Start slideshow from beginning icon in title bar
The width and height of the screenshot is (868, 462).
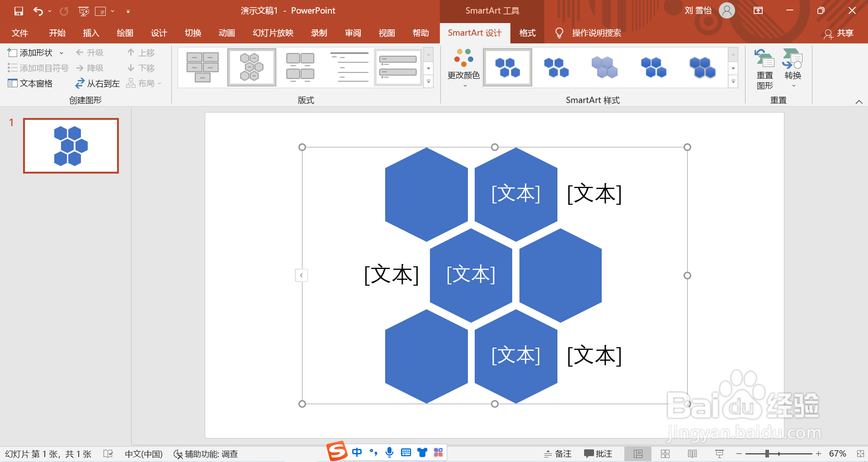84,11
